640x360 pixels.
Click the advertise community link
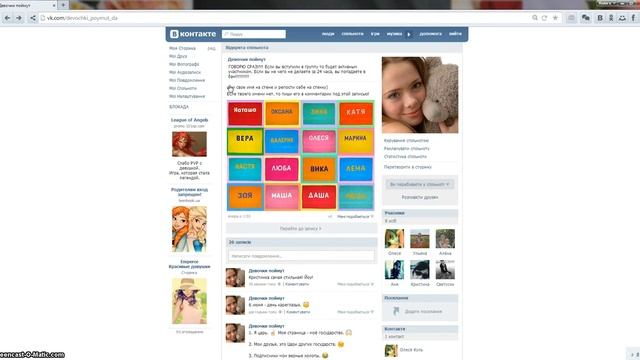coord(407,149)
